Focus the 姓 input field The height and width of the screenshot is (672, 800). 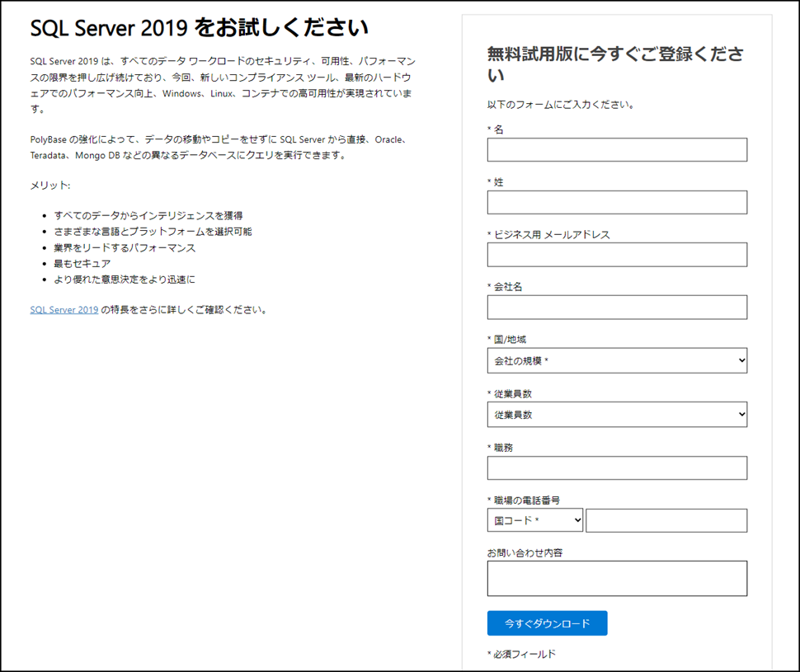617,203
